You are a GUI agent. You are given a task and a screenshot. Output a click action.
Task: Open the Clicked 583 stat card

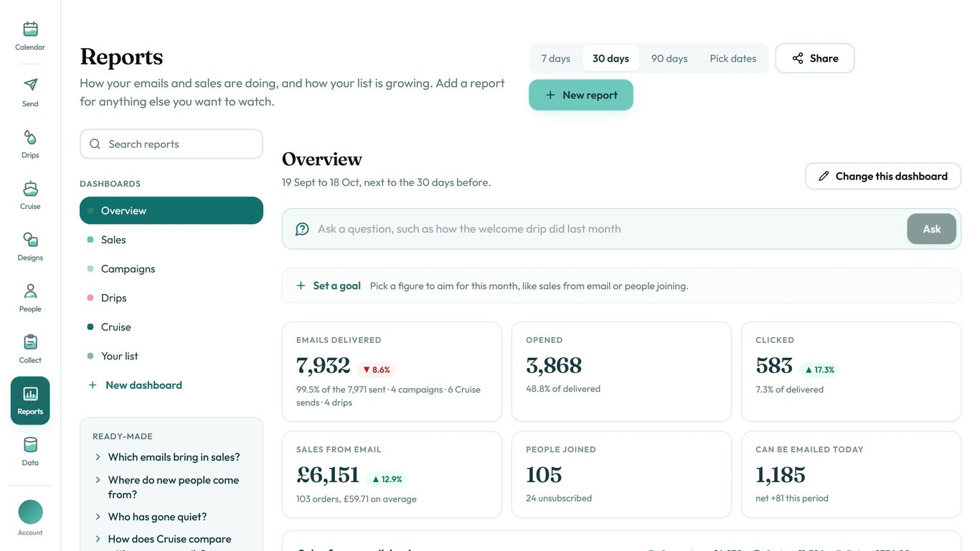coord(851,372)
